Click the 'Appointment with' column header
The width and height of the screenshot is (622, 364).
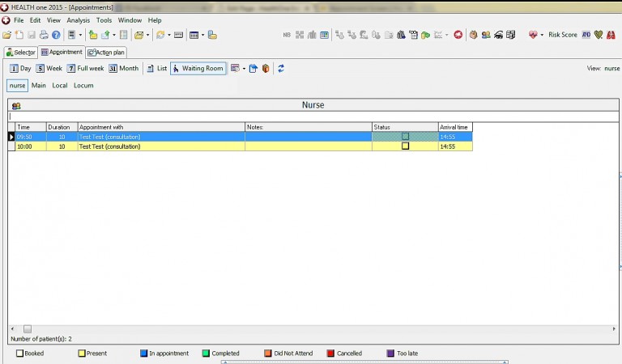click(161, 127)
